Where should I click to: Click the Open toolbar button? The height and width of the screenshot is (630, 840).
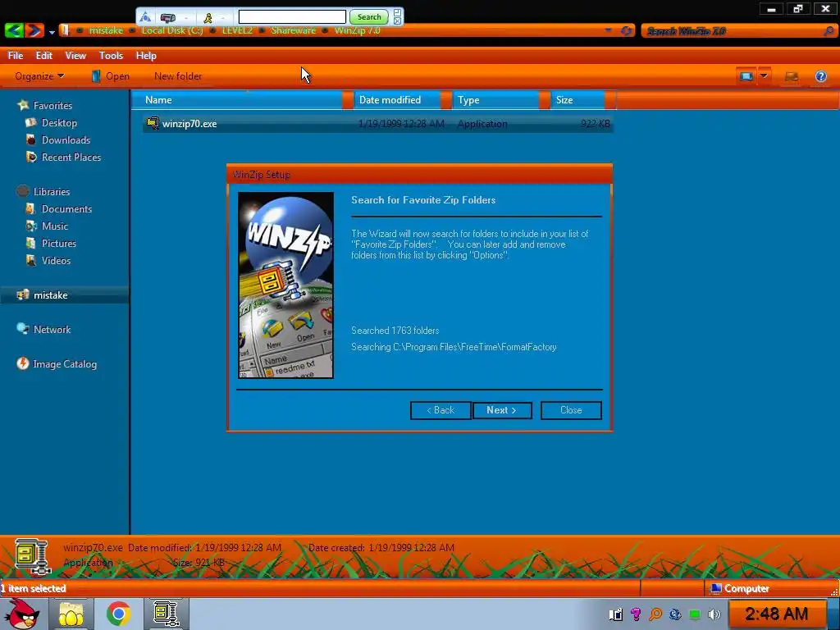tap(111, 76)
